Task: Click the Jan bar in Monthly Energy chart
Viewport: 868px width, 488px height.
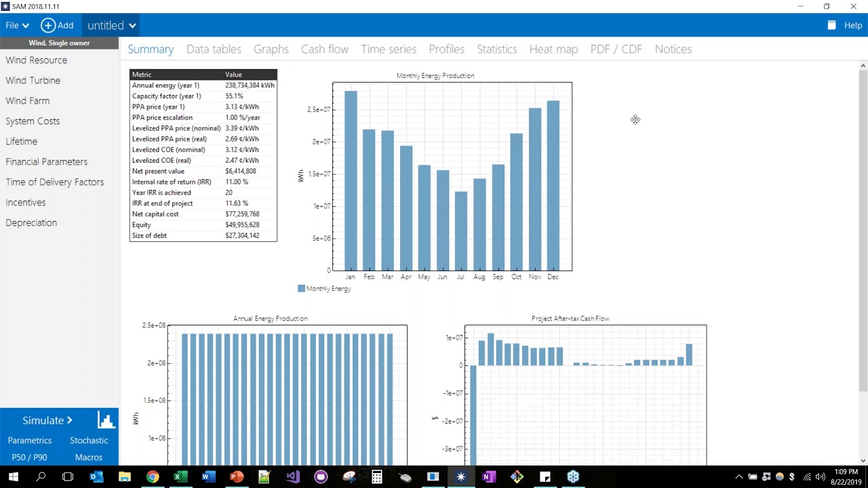Action: click(351, 180)
